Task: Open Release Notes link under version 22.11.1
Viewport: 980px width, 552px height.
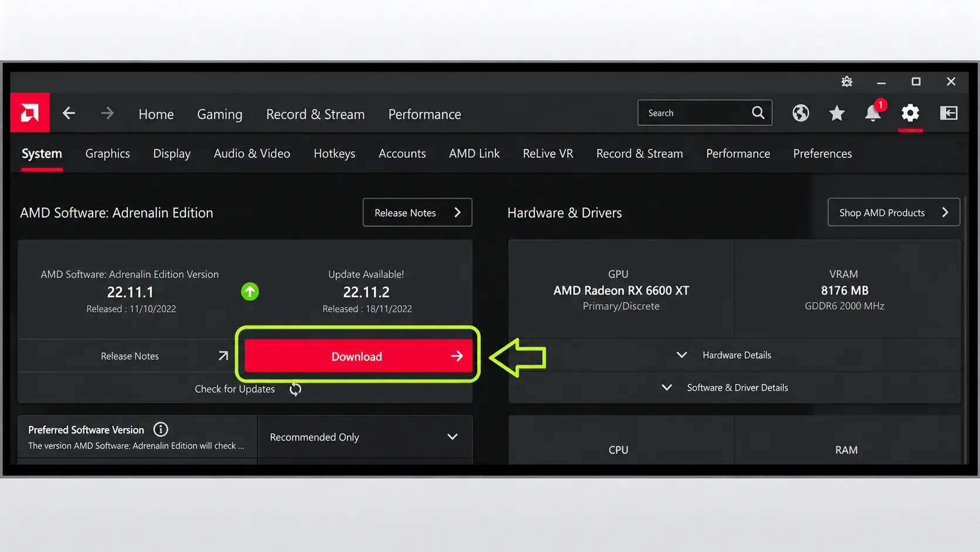Action: pos(130,356)
